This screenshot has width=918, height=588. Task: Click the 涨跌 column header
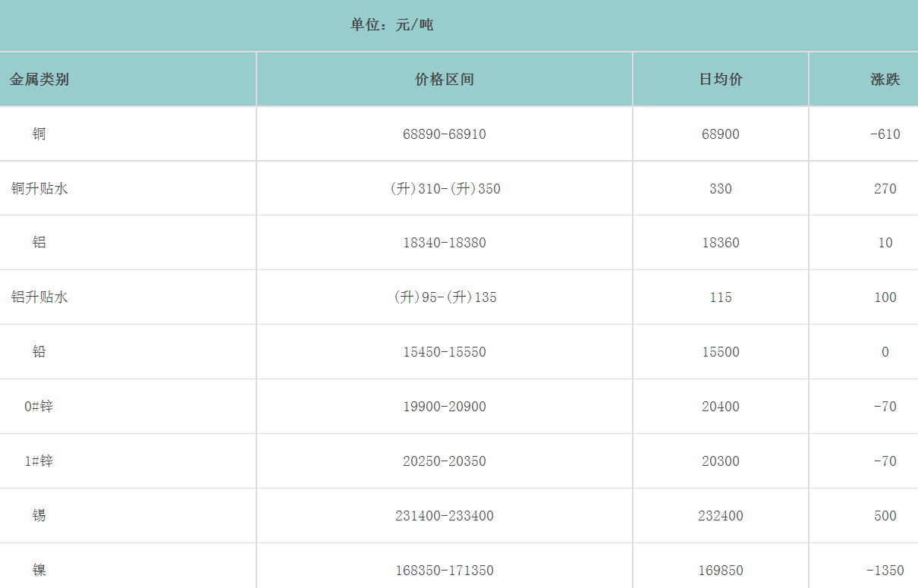[885, 79]
